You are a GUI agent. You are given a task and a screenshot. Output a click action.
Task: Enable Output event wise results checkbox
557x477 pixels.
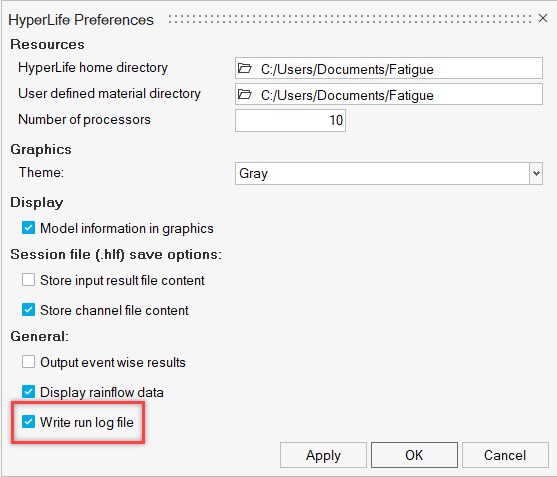point(28,362)
